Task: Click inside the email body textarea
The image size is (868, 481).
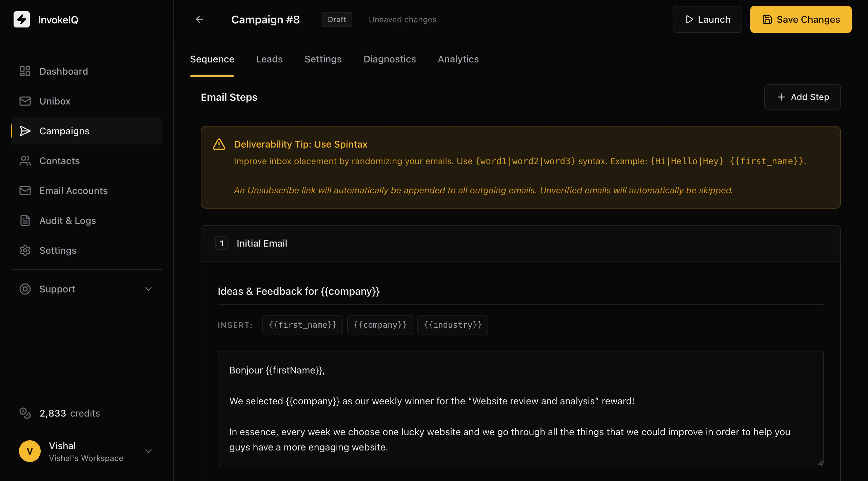Action: [x=520, y=408]
